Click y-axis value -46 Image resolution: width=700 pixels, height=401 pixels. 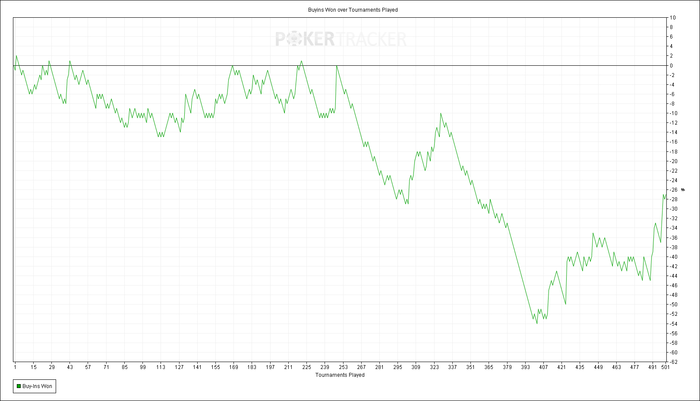pyautogui.click(x=673, y=285)
